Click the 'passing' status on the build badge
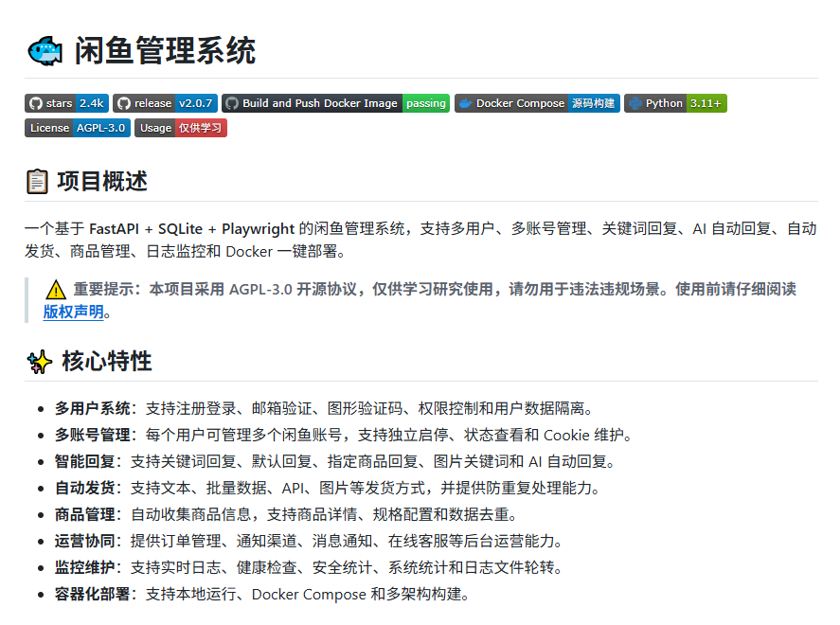This screenshot has width=840, height=625. [x=426, y=103]
